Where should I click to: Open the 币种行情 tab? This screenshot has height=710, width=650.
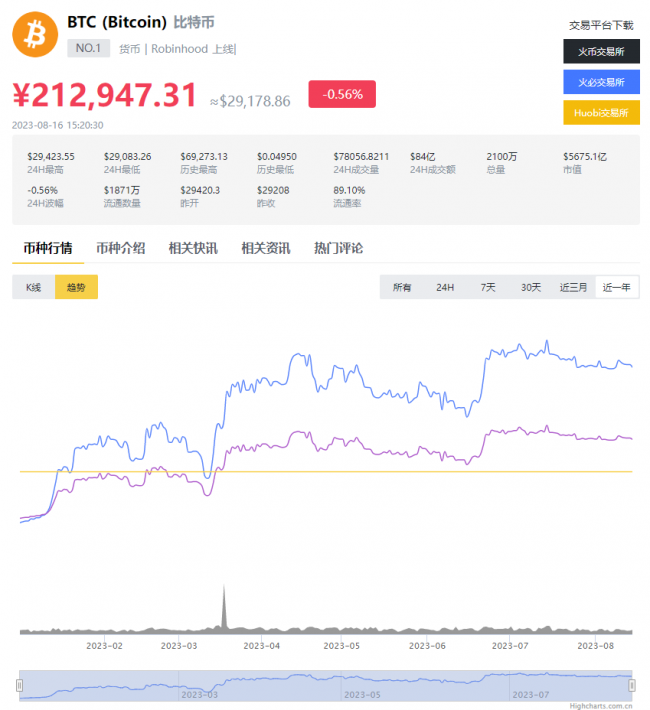pos(48,248)
